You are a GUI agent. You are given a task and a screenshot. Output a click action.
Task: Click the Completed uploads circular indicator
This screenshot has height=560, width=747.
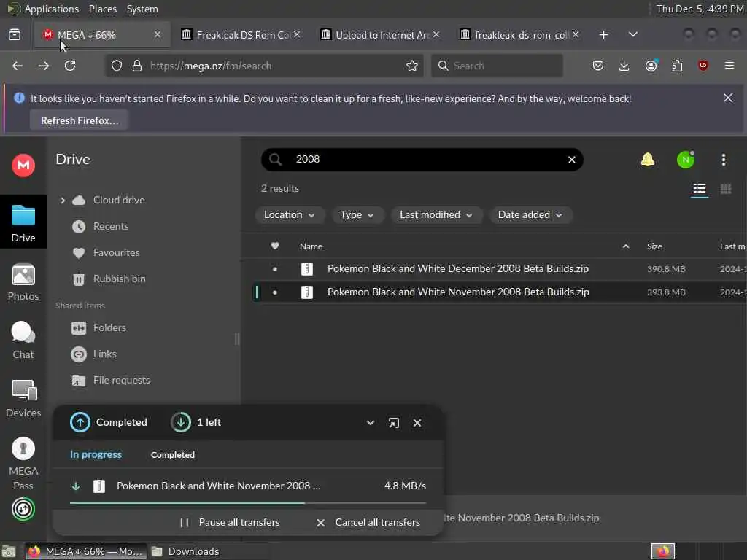pos(80,422)
